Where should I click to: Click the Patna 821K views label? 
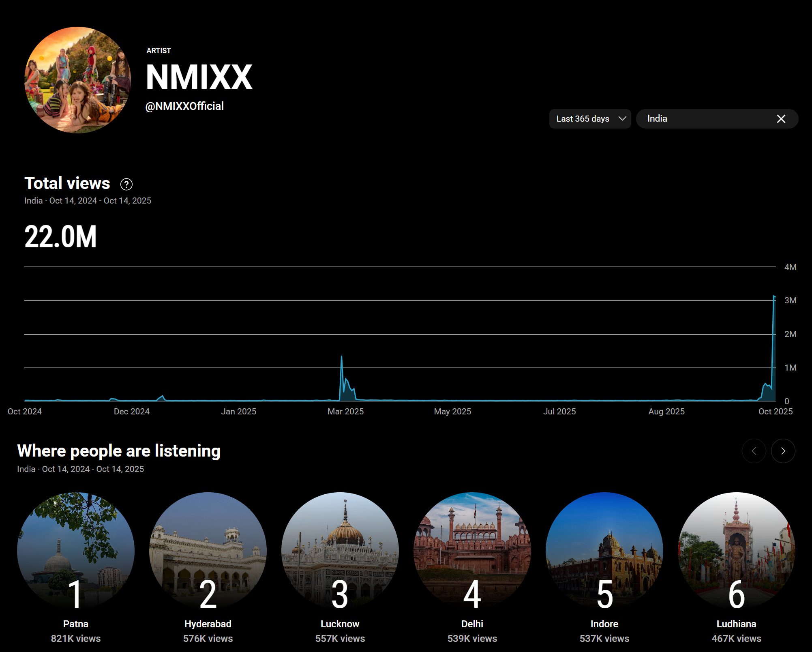coord(76,638)
